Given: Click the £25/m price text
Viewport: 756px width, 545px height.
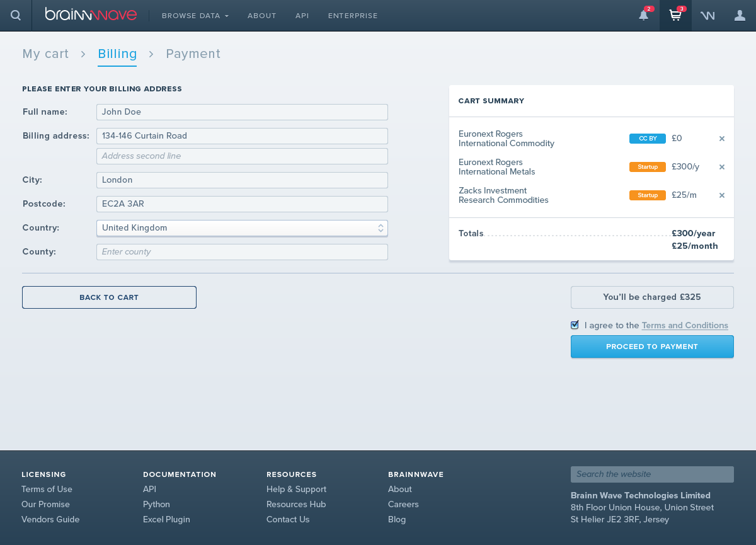Looking at the screenshot, I should click(x=684, y=195).
